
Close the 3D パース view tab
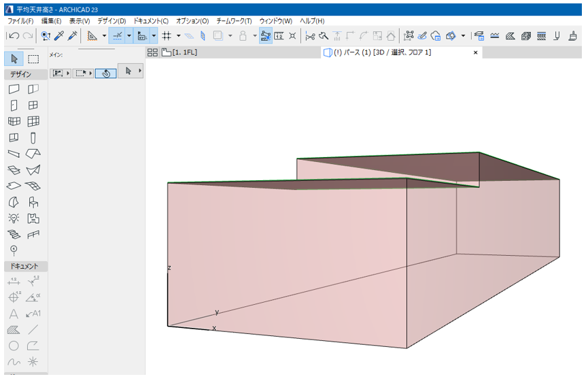pos(475,52)
